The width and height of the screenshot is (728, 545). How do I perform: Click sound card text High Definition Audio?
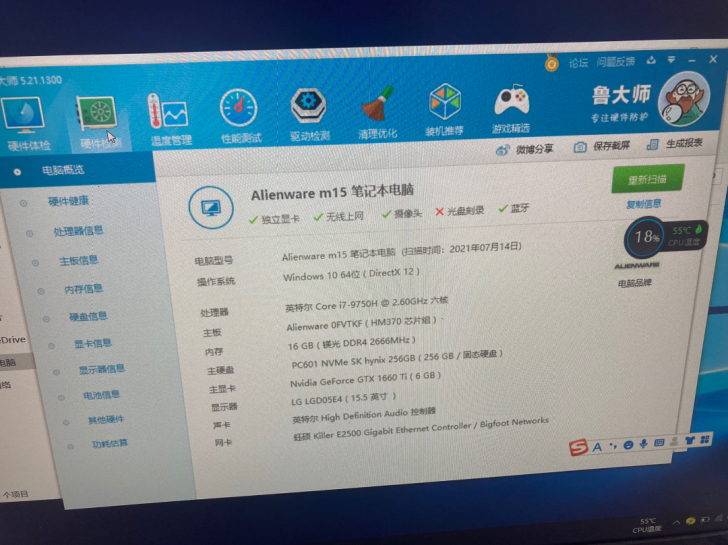[x=364, y=415]
